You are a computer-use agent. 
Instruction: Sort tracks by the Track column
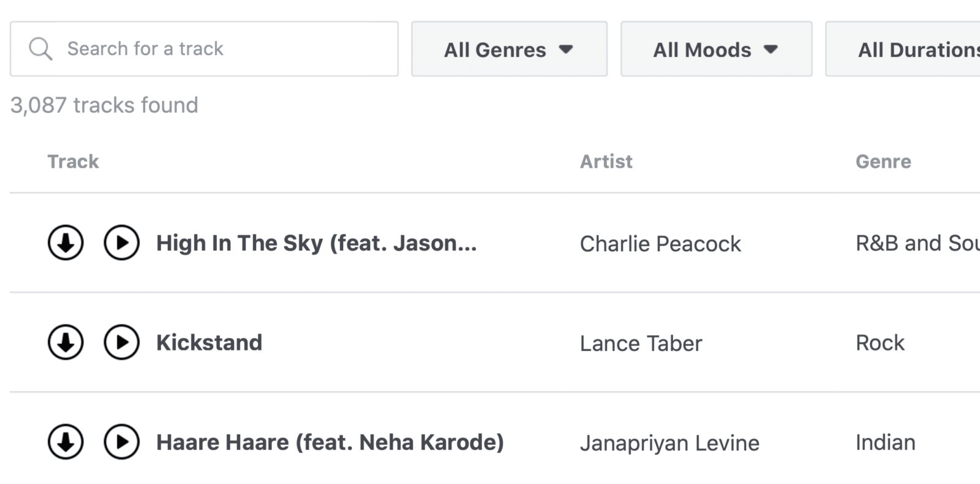tap(73, 161)
